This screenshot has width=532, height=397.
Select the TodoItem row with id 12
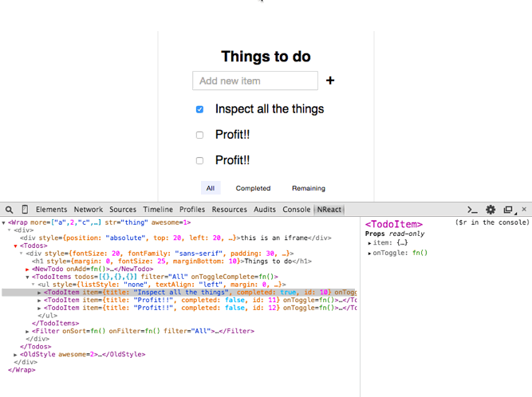179,308
